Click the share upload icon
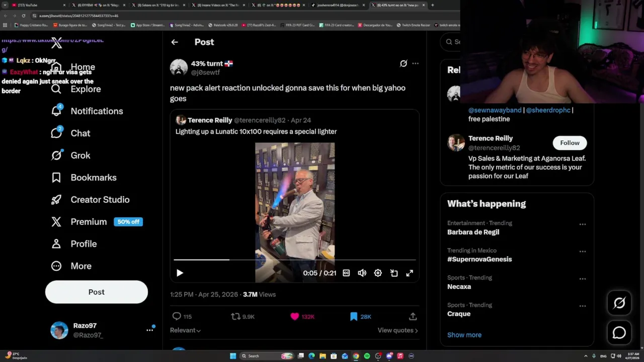The width and height of the screenshot is (644, 362). pos(413,316)
